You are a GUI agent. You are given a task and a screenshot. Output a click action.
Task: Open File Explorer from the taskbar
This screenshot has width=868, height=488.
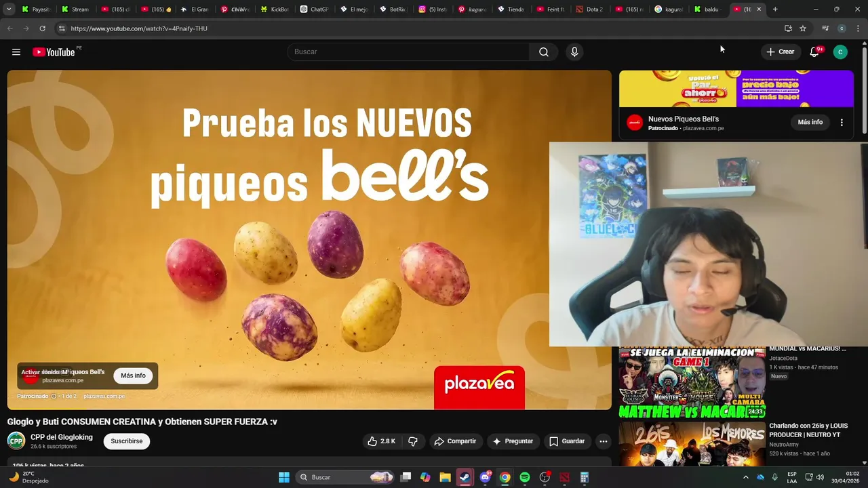(445, 477)
